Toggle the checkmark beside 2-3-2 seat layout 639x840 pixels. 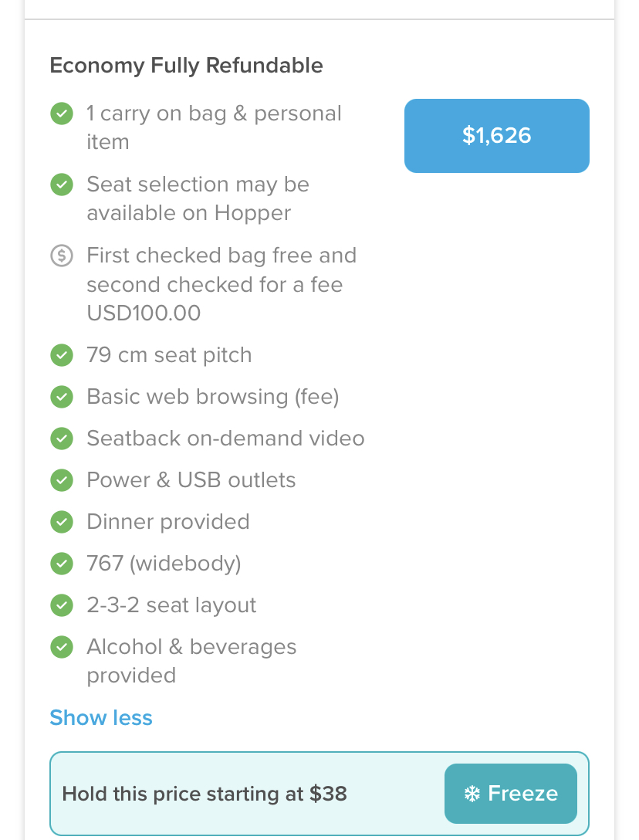point(61,605)
